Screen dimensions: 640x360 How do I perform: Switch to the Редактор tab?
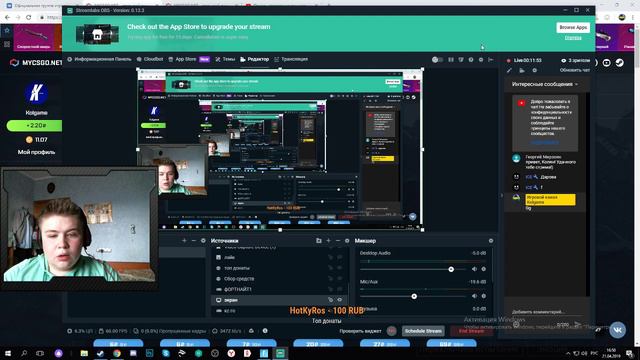255,59
